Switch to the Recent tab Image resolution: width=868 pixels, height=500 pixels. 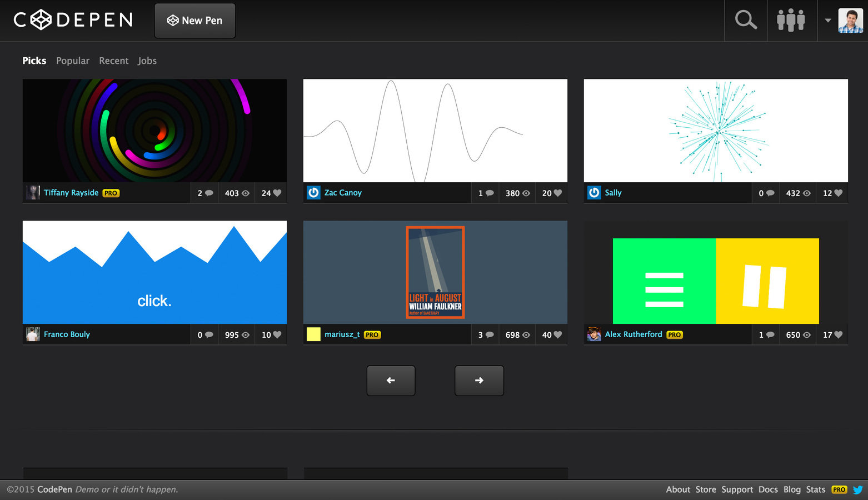114,61
